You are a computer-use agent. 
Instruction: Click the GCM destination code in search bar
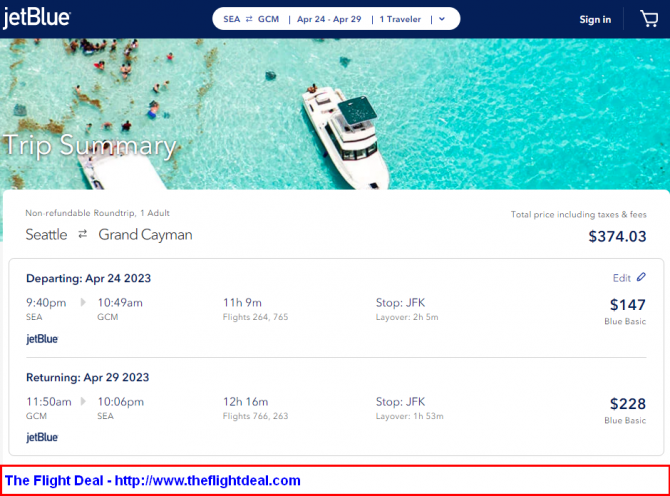tap(268, 19)
